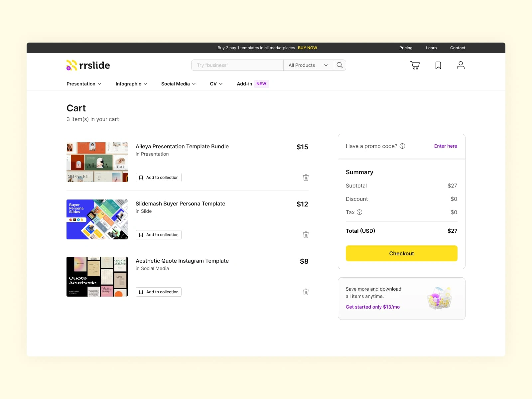Open the Learn link in top bar
This screenshot has height=399, width=532.
point(431,48)
